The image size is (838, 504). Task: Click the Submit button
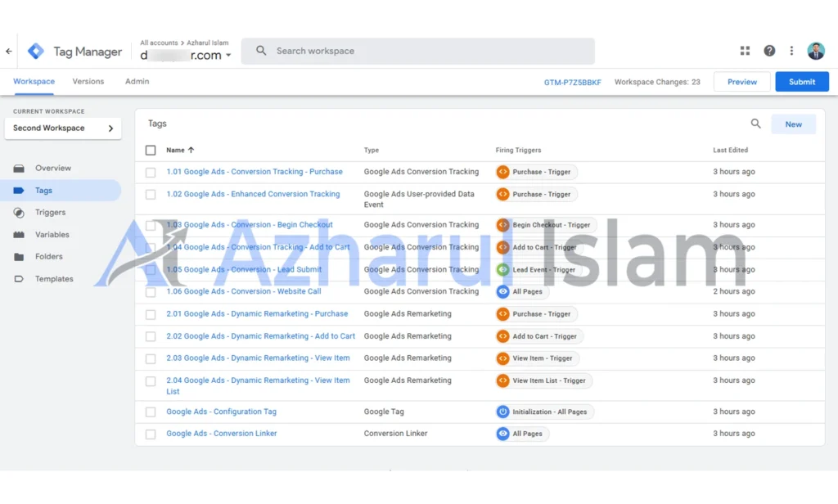pyautogui.click(x=802, y=82)
